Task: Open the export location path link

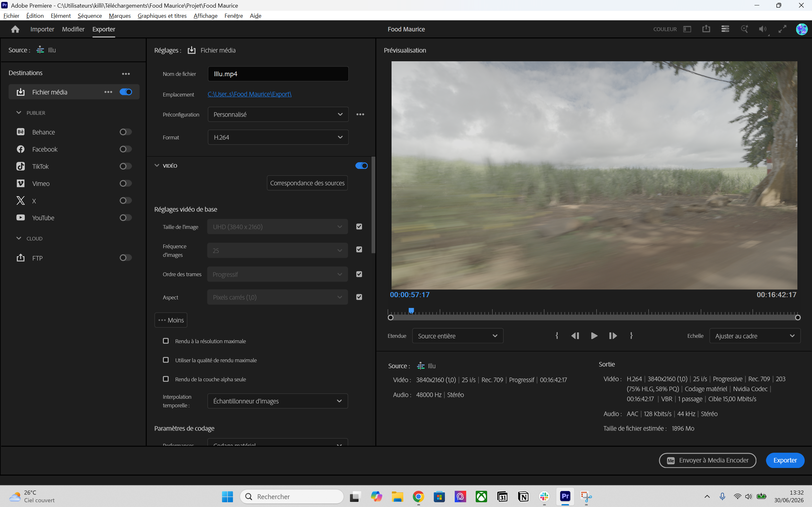Action: pos(249,94)
